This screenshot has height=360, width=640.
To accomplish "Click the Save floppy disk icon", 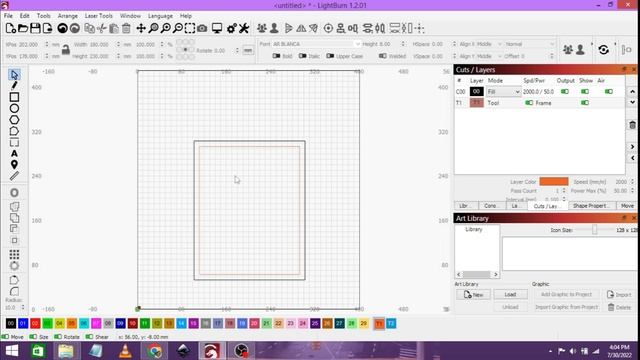I will tap(35, 28).
